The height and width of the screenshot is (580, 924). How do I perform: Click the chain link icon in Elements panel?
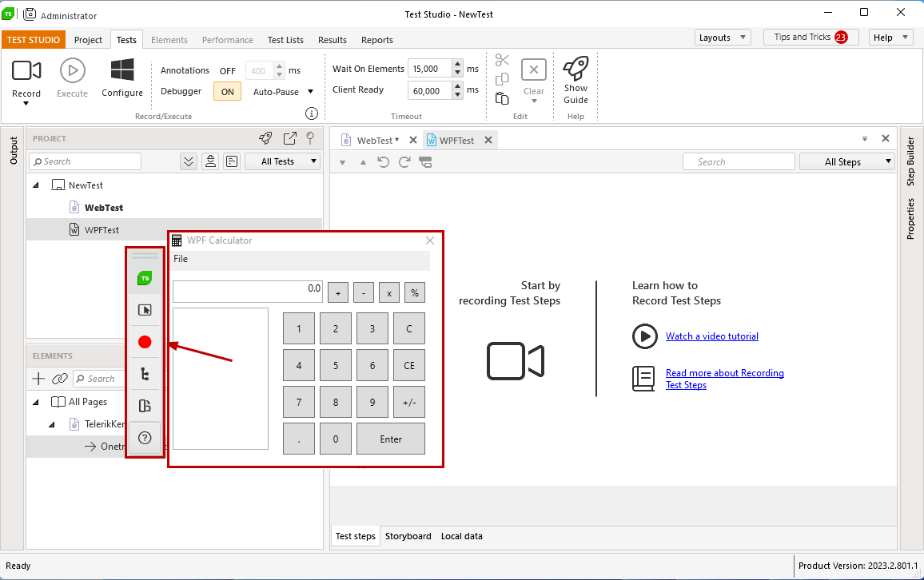(60, 379)
